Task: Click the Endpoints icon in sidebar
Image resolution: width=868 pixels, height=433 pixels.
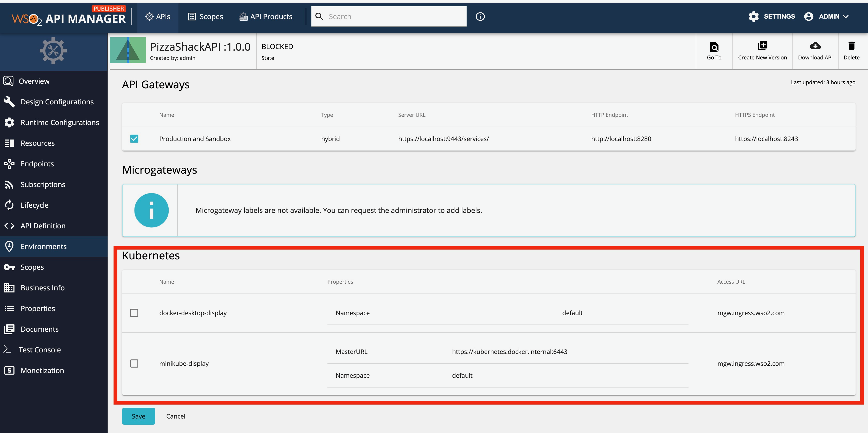Action: 9,164
